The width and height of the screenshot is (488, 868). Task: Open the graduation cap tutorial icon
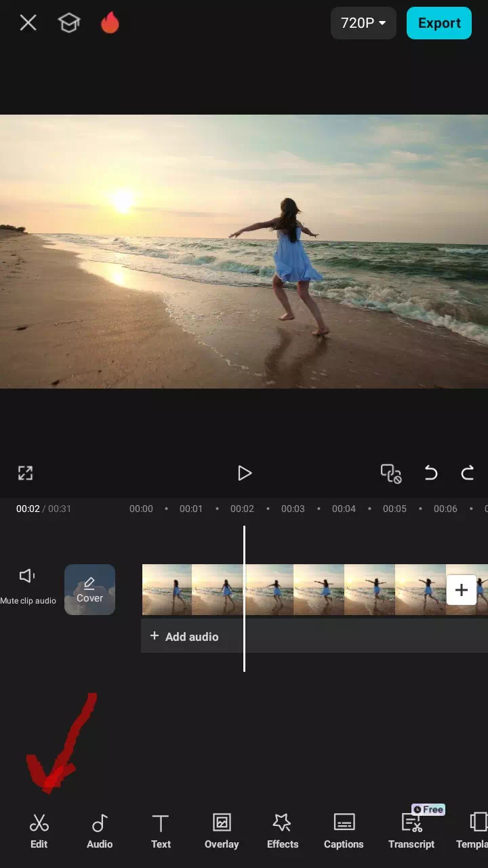(x=68, y=23)
